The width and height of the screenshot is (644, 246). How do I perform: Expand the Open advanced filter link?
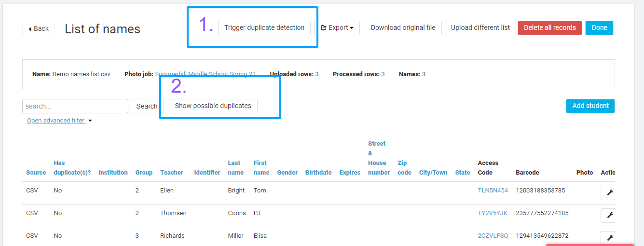pos(59,121)
